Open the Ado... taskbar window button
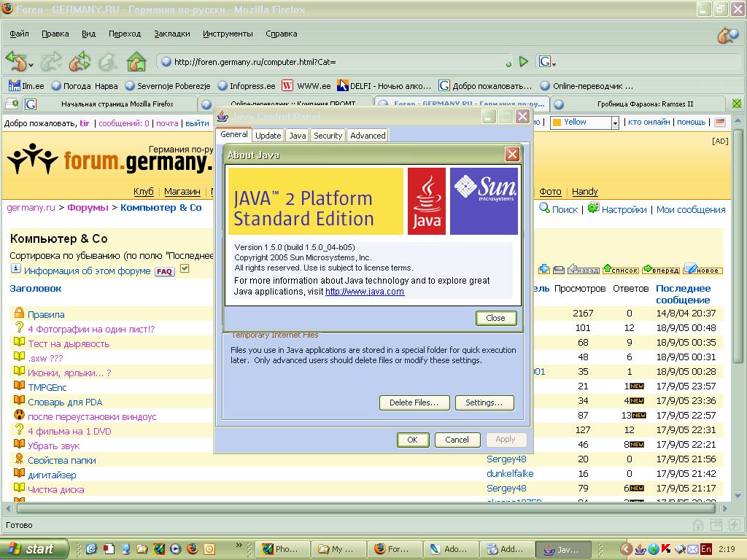747x560 pixels. [449, 549]
